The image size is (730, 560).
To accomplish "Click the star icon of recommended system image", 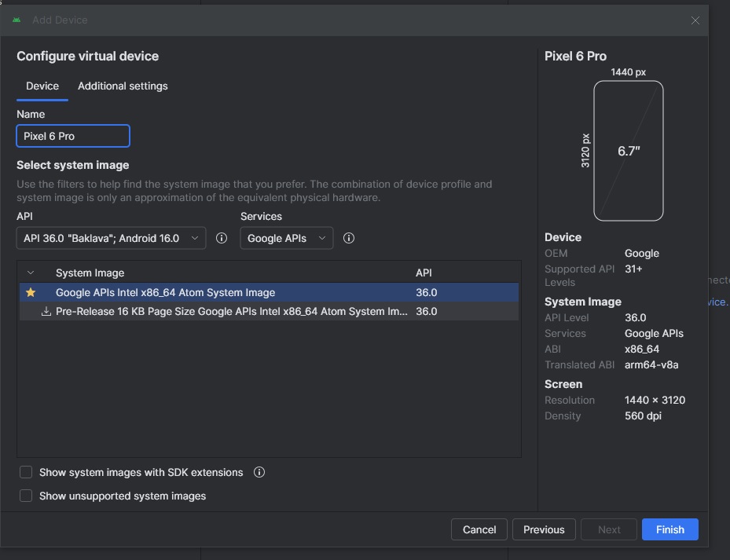I will pyautogui.click(x=31, y=292).
